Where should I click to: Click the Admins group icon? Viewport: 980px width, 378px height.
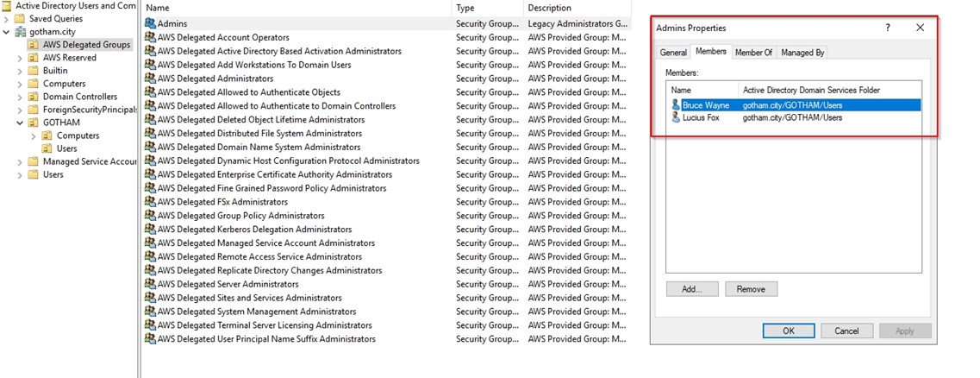(150, 23)
